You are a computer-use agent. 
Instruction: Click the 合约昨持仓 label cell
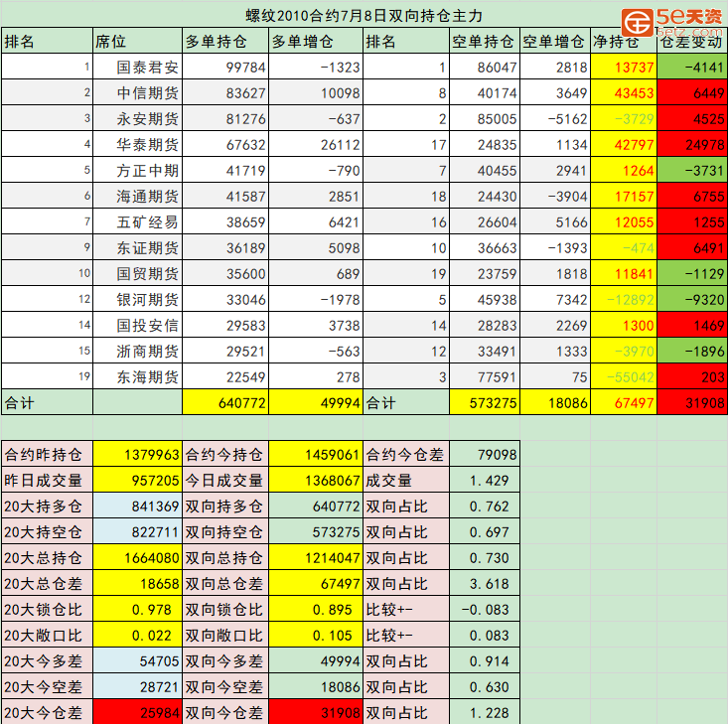(x=47, y=454)
